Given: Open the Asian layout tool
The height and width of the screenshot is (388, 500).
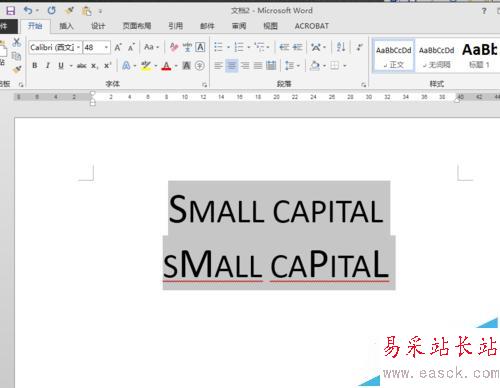Looking at the screenshot, I should coord(316,47).
